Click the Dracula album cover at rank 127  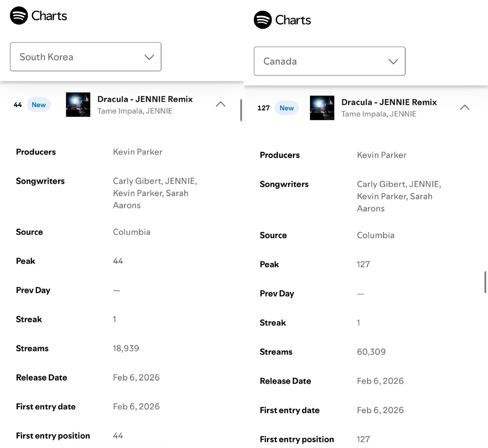click(x=322, y=108)
